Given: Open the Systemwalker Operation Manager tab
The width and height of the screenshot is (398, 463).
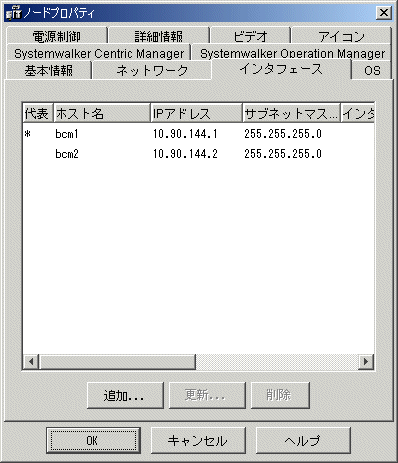Looking at the screenshot, I should click(292, 53).
